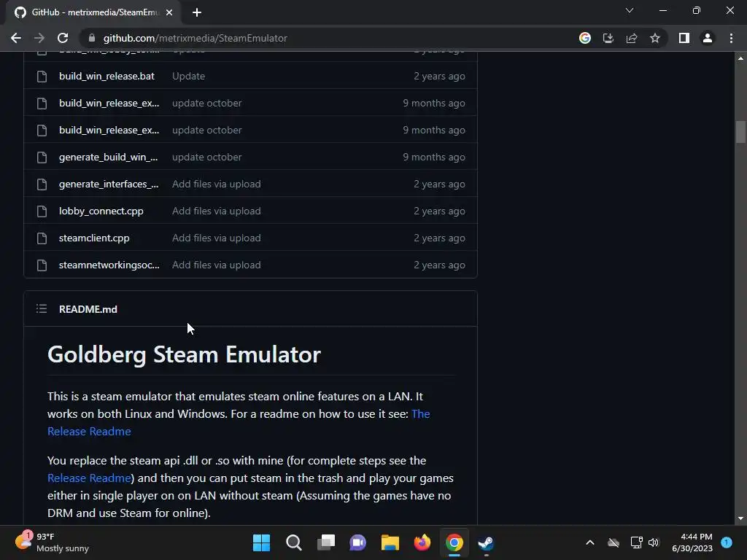Open the clock showing 4:44 PM
747x560 pixels.
[692, 542]
